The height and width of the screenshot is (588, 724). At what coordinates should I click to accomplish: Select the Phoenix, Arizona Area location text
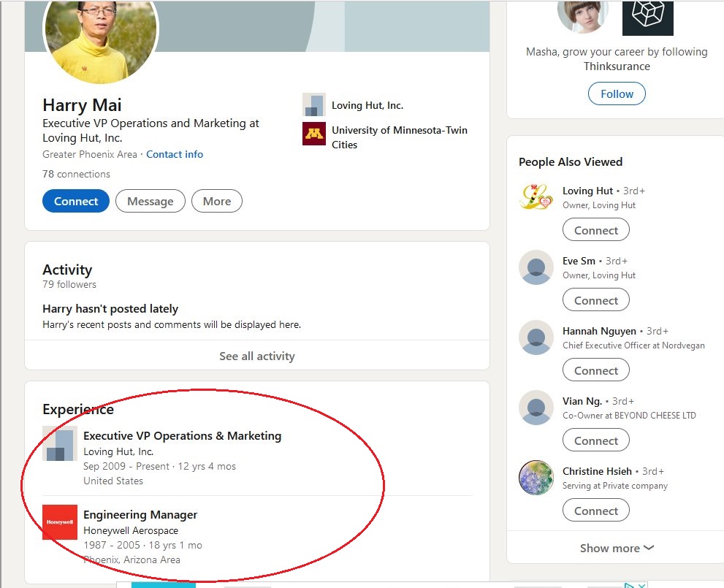click(132, 560)
